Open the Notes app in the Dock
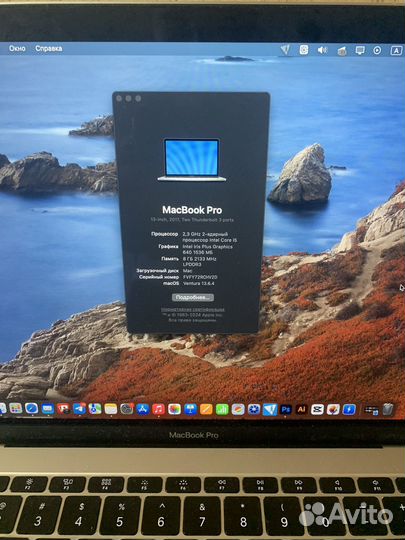The image size is (405, 540). (x=111, y=409)
